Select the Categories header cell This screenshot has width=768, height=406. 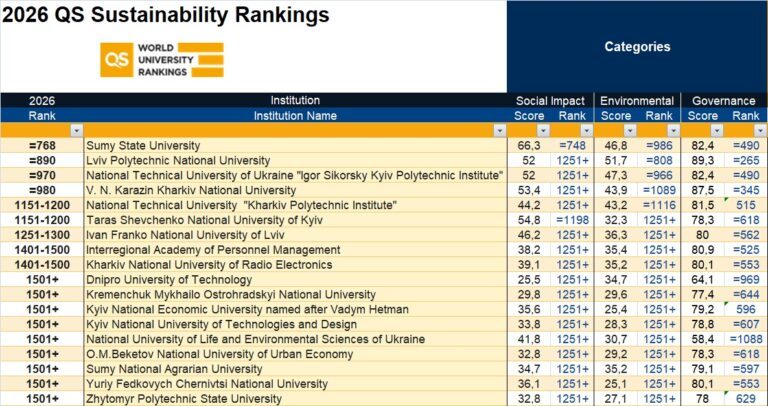pyautogui.click(x=637, y=47)
